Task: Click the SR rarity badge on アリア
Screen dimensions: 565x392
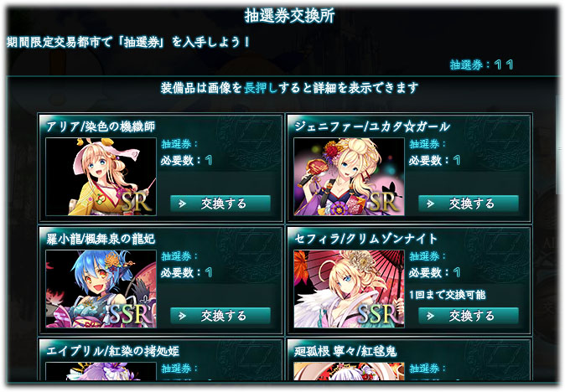Action: 136,203
